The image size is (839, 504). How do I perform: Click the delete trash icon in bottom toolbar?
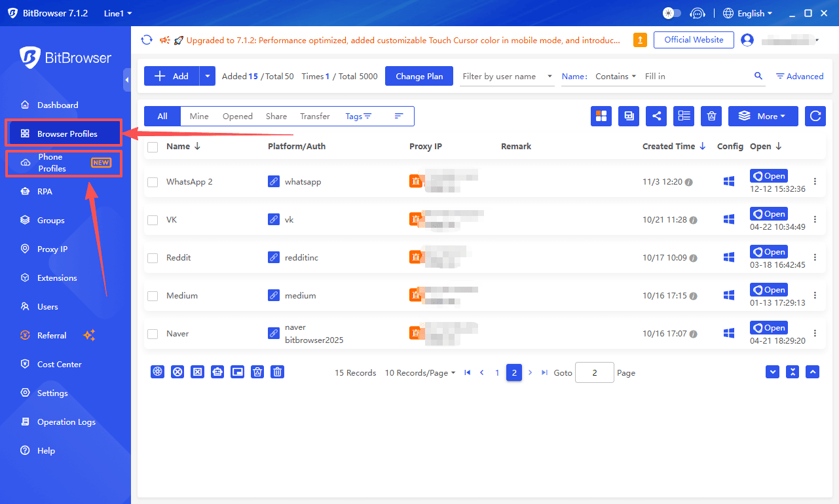coord(277,372)
